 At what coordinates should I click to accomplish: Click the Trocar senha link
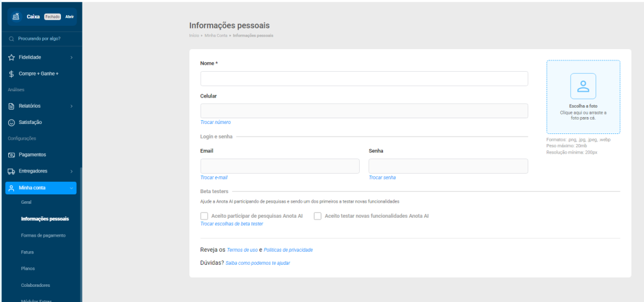coord(382,178)
